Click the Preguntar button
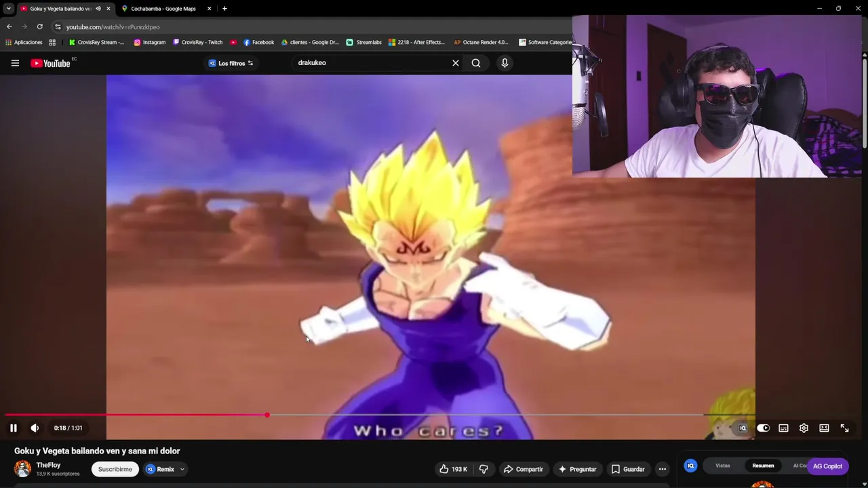 coord(577,469)
